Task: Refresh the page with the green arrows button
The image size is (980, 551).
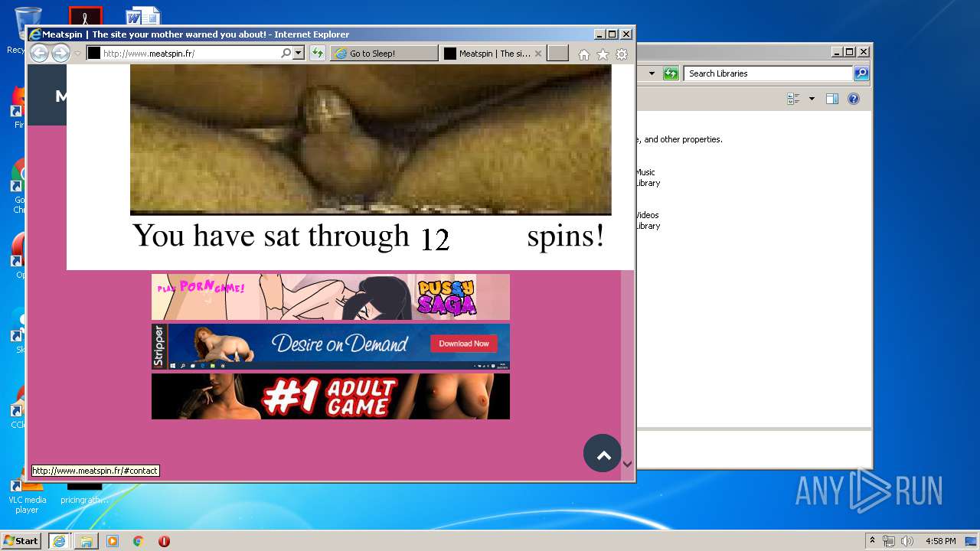Action: (x=318, y=54)
